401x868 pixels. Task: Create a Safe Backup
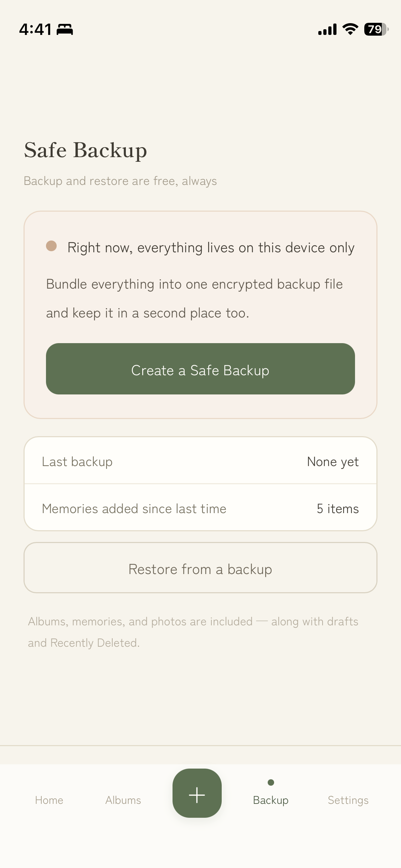pos(200,369)
